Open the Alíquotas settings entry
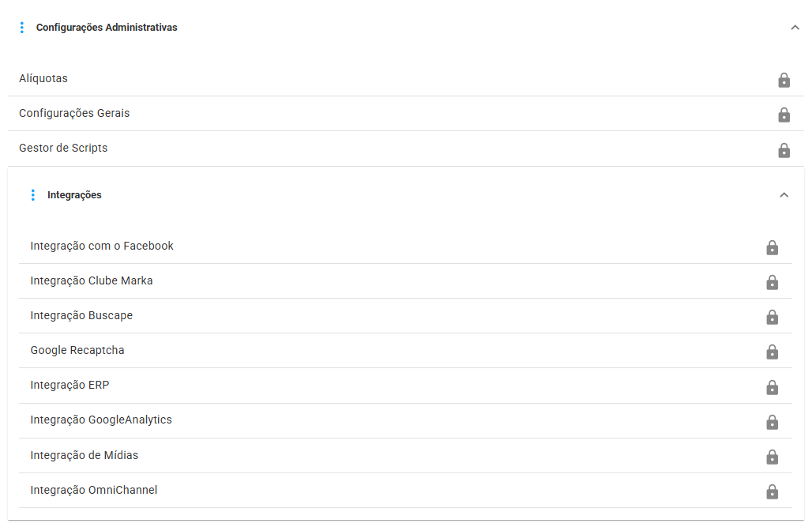This screenshot has height=527, width=812. pos(405,79)
